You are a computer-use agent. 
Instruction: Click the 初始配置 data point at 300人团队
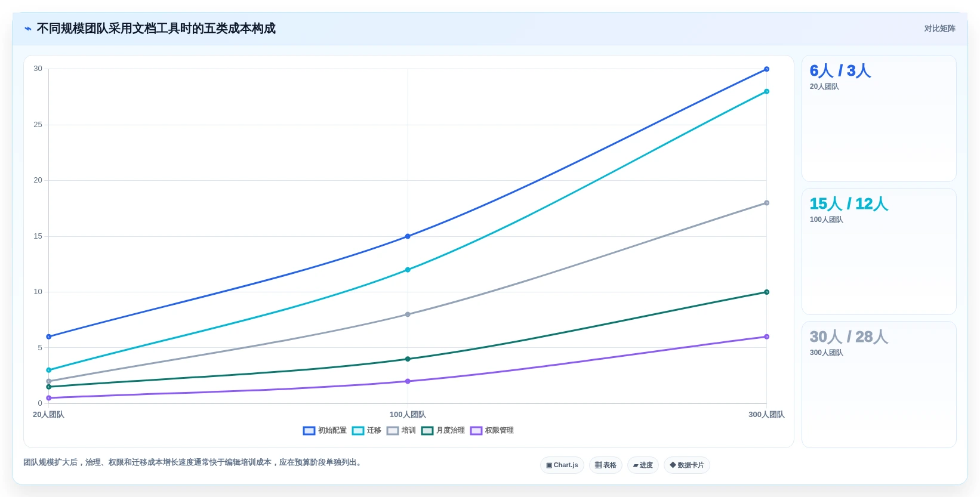click(766, 69)
